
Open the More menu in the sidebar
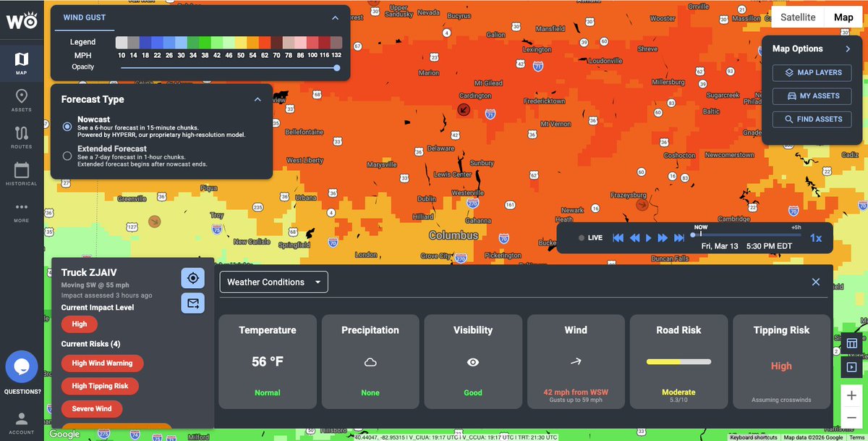pyautogui.click(x=22, y=211)
